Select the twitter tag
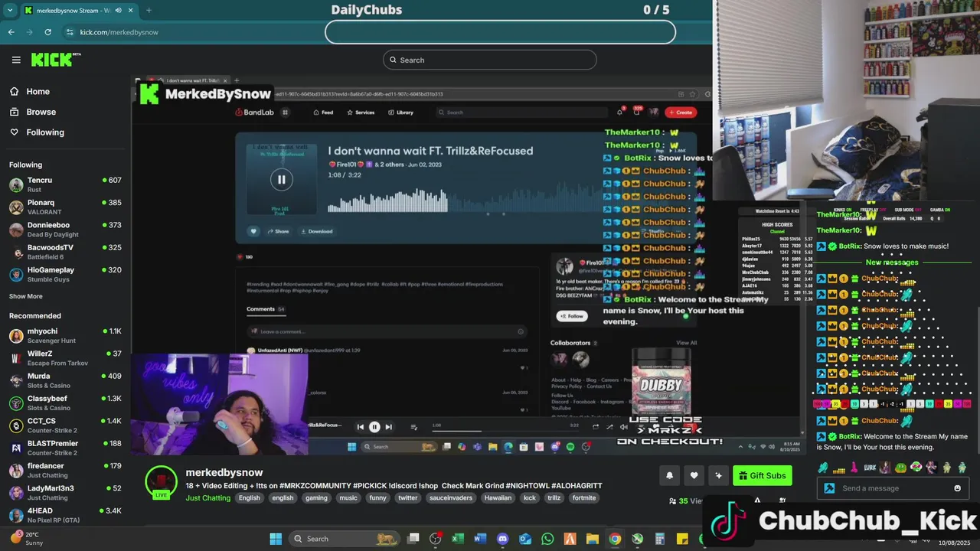The height and width of the screenshot is (551, 980). pos(408,498)
